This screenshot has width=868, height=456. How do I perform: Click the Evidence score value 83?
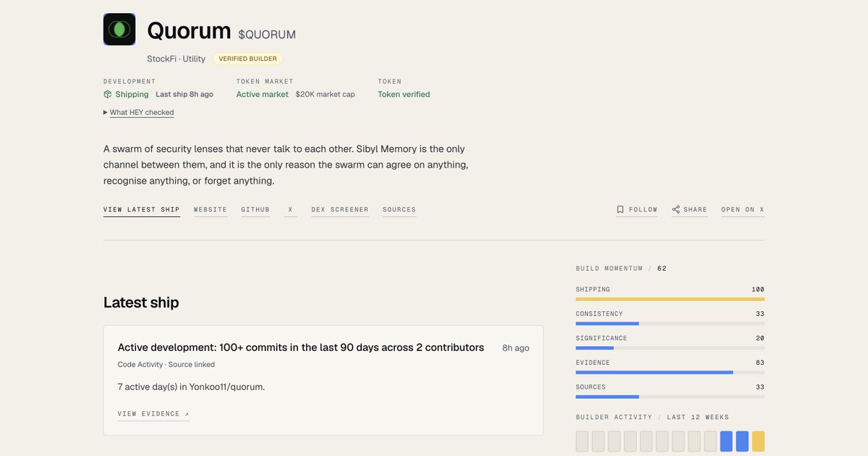coord(759,363)
